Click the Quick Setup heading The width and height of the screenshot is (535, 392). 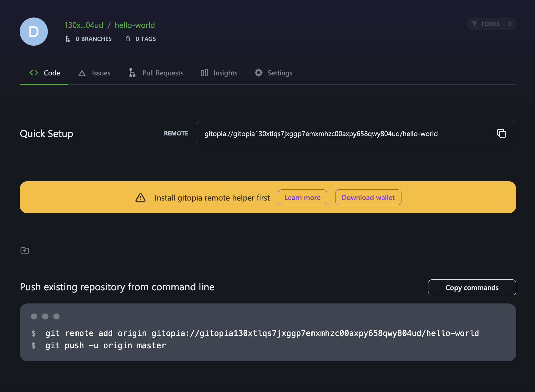pyautogui.click(x=47, y=134)
